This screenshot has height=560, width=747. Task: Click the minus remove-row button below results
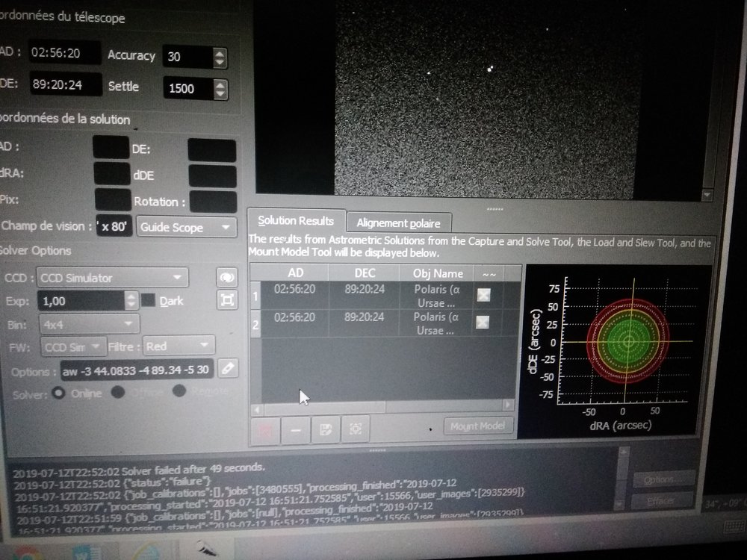[x=295, y=430]
